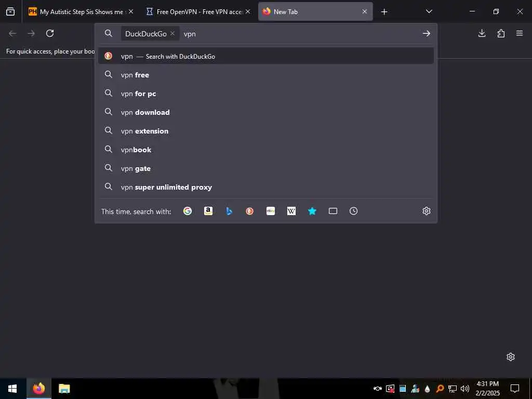Open the Windows notification center
532x399 pixels.
pos(515,389)
